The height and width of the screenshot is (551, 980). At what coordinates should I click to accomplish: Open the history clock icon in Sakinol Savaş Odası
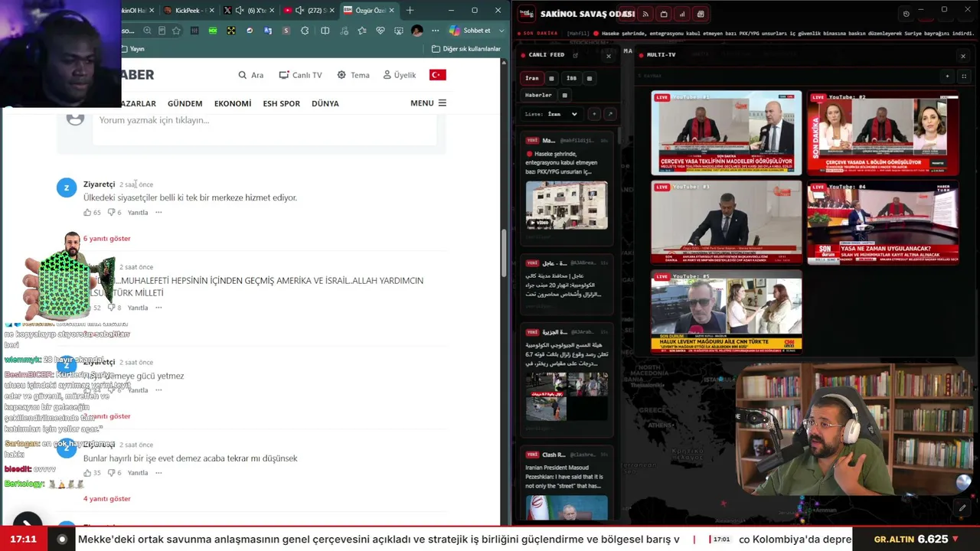point(906,14)
